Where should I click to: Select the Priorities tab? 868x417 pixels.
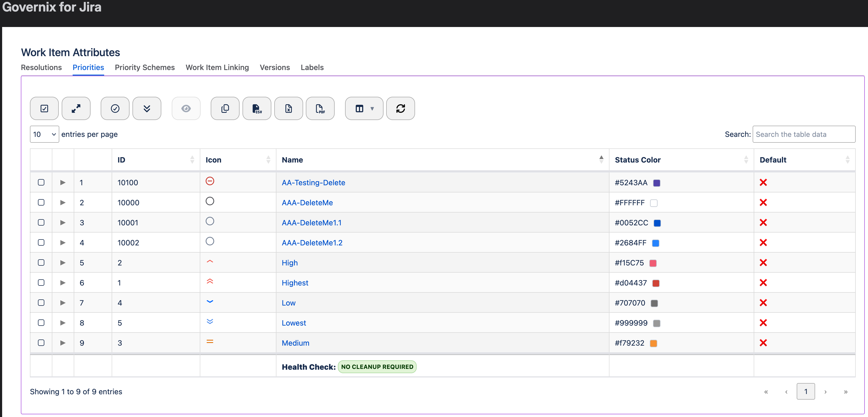tap(88, 67)
